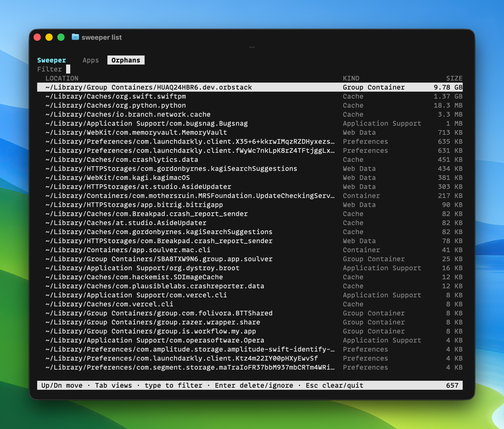Select the org.swift.swiftpm cache row
Viewport: 504px width, 429px height.
pos(250,96)
